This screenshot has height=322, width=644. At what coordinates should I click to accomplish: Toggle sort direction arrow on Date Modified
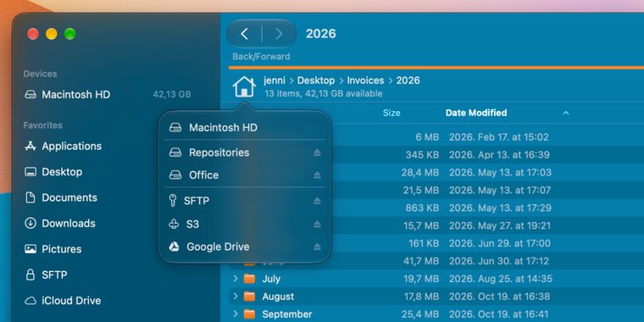(566, 113)
